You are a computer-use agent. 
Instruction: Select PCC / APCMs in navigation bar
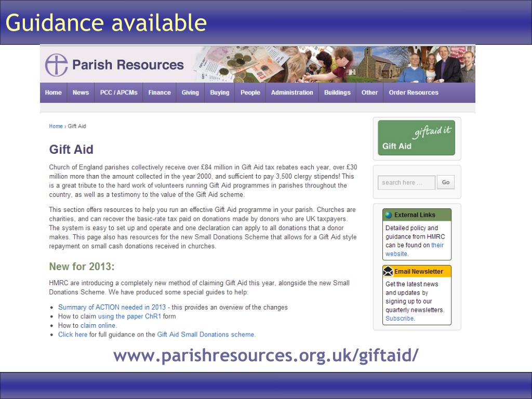click(x=119, y=92)
